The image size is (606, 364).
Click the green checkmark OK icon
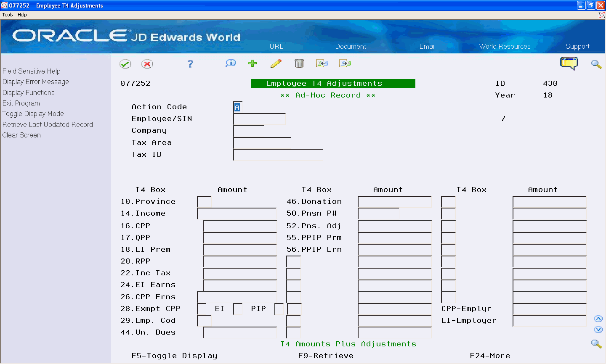coord(125,64)
